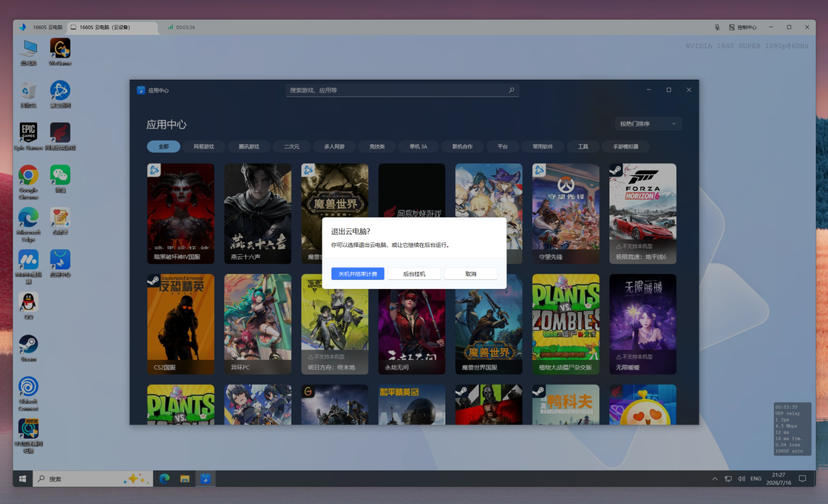Select the 竞技类 category tab

tap(377, 146)
